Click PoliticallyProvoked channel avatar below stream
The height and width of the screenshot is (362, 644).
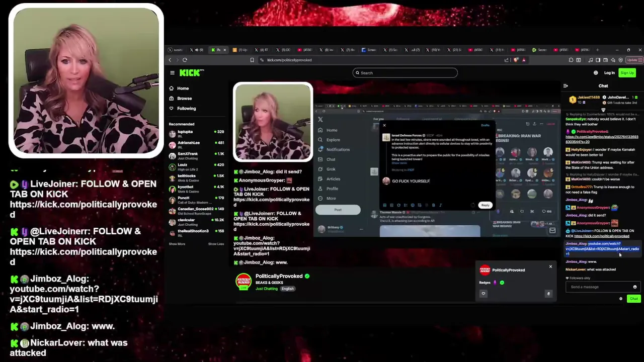tap(244, 282)
